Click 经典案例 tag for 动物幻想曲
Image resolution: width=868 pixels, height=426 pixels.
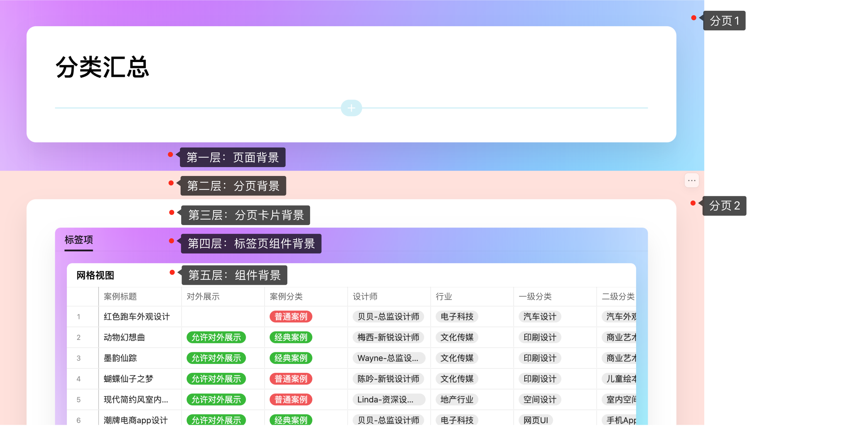coord(291,337)
